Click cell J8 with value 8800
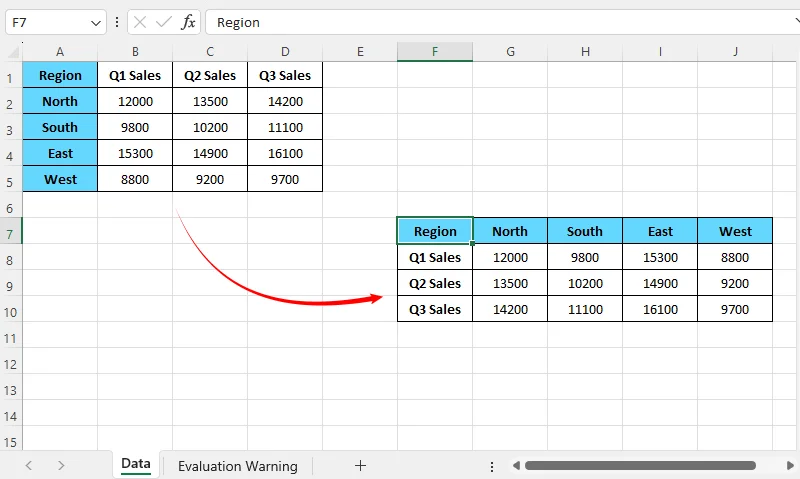 coord(735,257)
